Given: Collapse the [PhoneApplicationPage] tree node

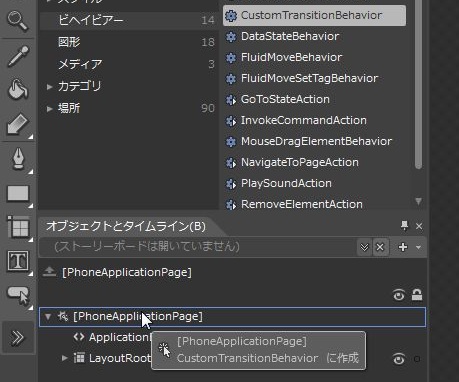Looking at the screenshot, I should point(48,317).
